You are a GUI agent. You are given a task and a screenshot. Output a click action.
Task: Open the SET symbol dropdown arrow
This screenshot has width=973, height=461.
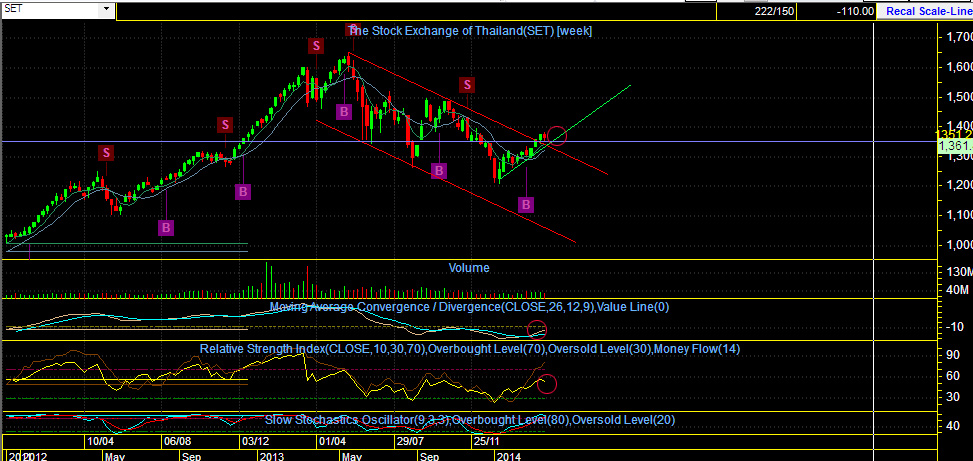106,9
